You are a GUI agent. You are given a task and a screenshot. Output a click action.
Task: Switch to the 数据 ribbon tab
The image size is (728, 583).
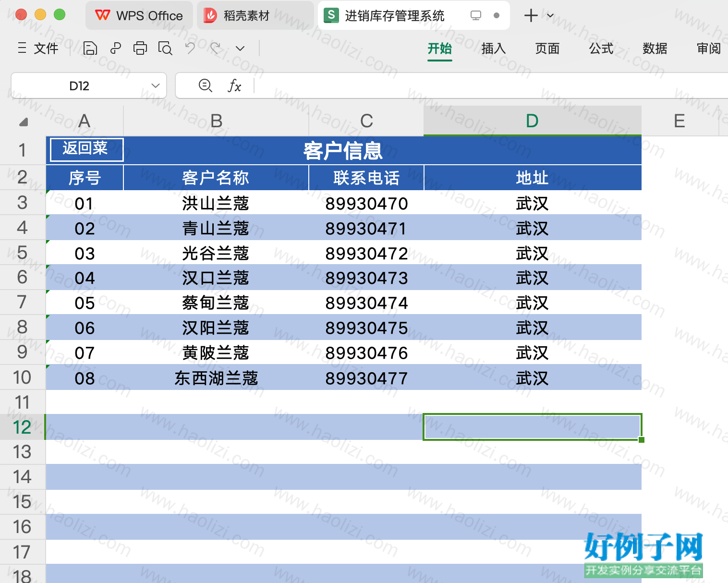click(x=655, y=49)
